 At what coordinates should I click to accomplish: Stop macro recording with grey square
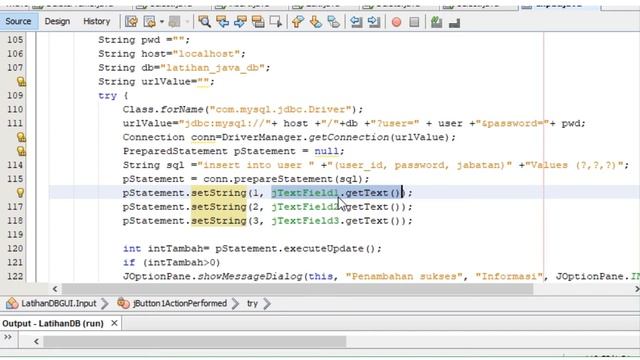click(x=414, y=22)
